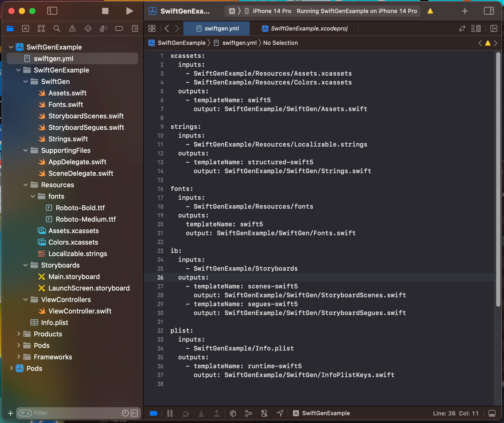Toggle the inspectors panel on the right
Screen dimensions: 504x423
point(489,11)
